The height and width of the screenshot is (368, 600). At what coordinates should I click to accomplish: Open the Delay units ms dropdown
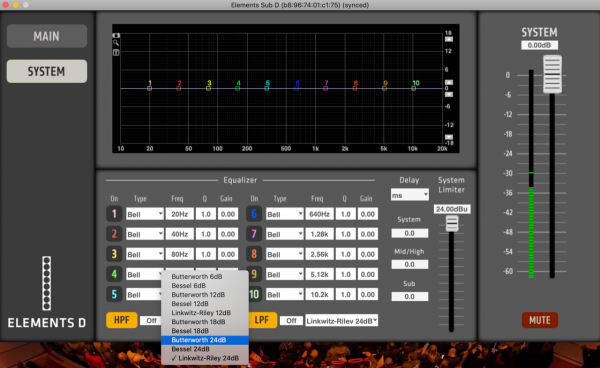point(409,195)
